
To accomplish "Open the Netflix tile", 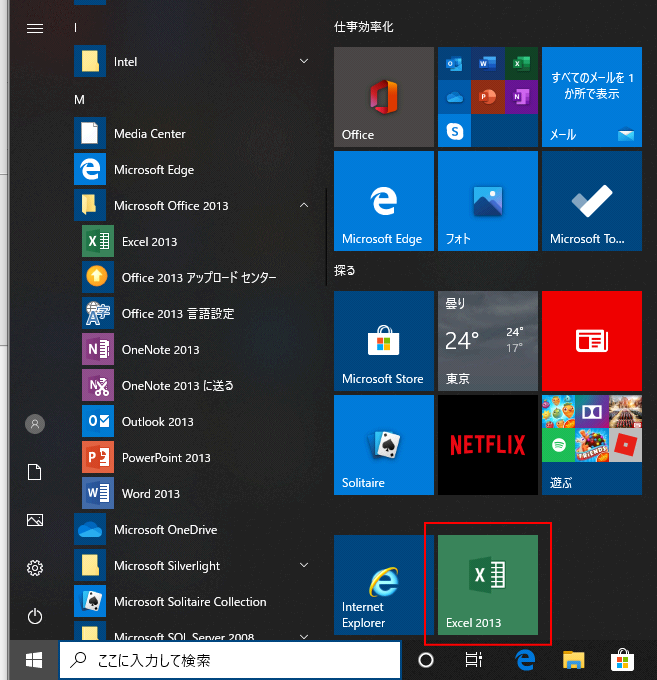I will [488, 445].
